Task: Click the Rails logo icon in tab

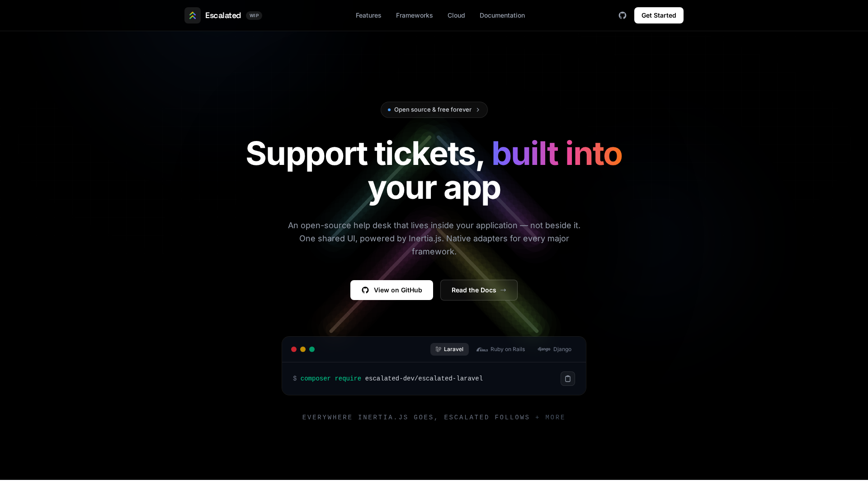Action: click(482, 349)
